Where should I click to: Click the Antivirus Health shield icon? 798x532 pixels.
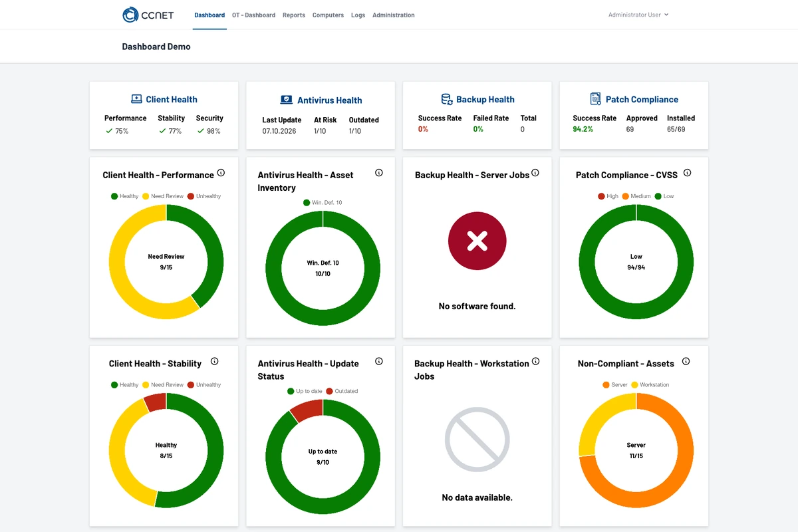(286, 100)
